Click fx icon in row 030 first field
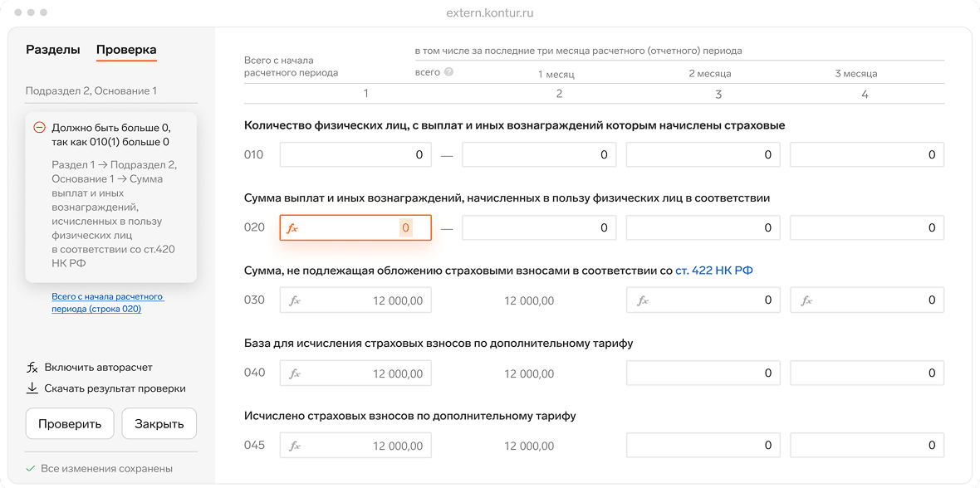Image resolution: width=980 pixels, height=488 pixels. click(x=294, y=300)
